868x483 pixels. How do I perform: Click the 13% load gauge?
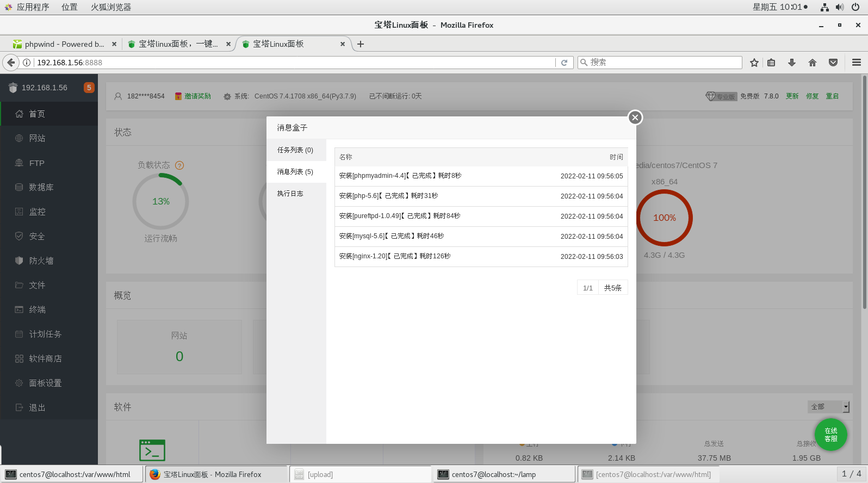161,201
